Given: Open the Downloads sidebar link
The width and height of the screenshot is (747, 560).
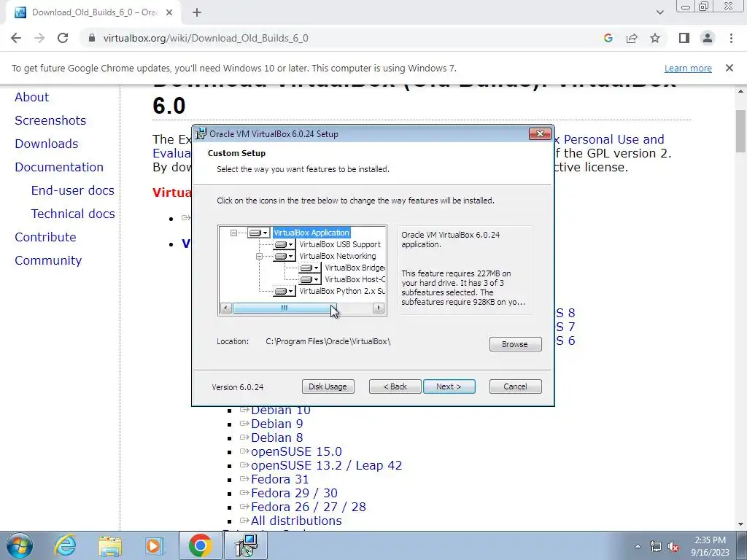Looking at the screenshot, I should coord(46,144).
